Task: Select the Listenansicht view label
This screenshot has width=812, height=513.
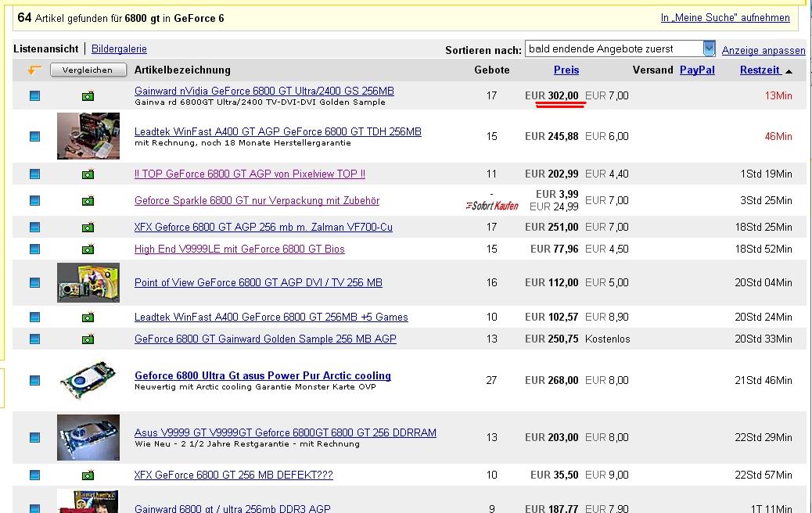Action: 46,48
